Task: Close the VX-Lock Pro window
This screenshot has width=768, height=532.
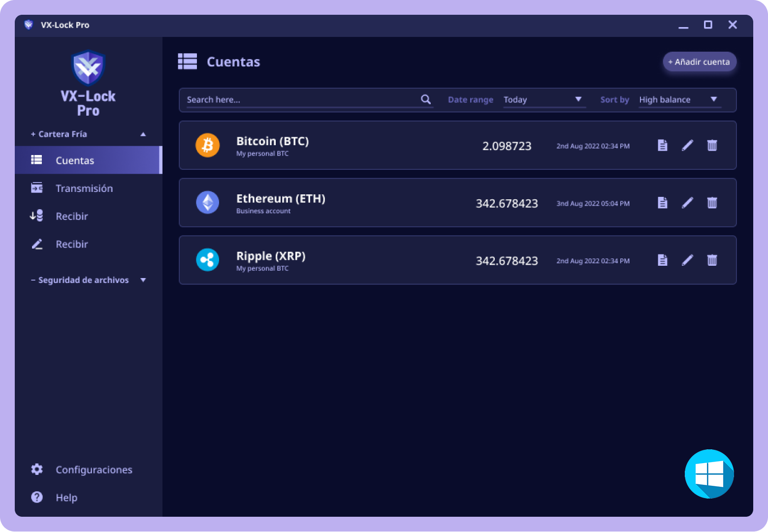Action: click(733, 25)
